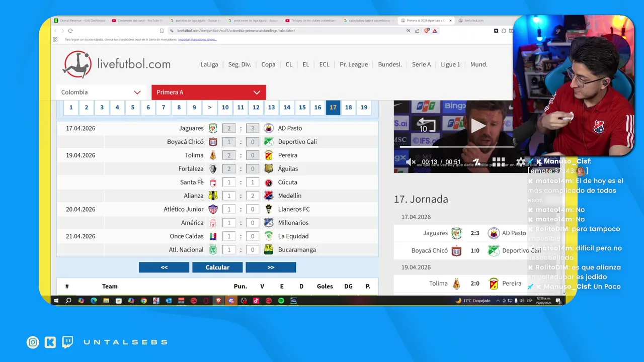Open Brave browser from the taskbar
The width and height of the screenshot is (644, 362).
[219, 301]
